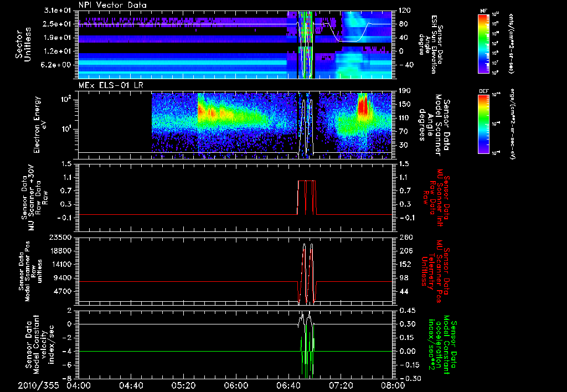Image resolution: width=567 pixels, height=392 pixels.
Task: Click the 10¹ electron energy tick label
Action: click(66, 129)
